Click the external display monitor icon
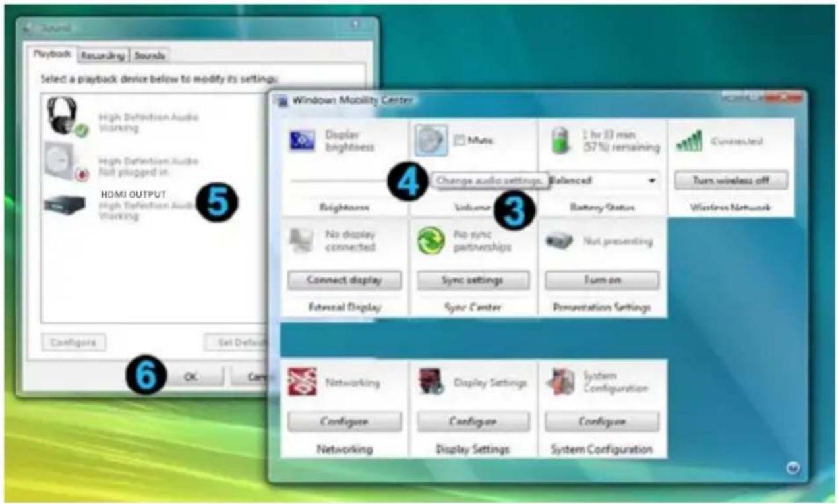 coord(302,241)
